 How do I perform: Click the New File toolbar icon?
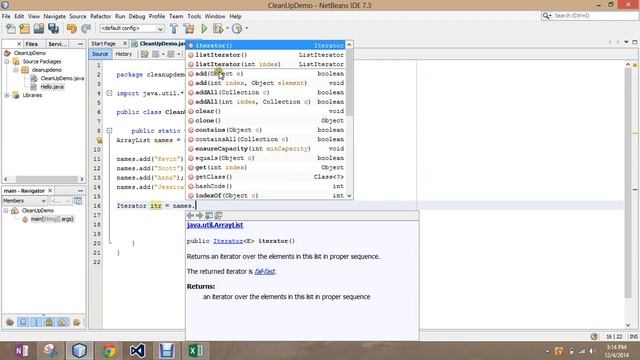(11, 29)
